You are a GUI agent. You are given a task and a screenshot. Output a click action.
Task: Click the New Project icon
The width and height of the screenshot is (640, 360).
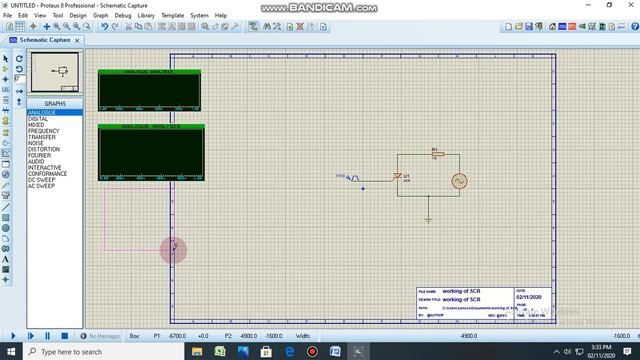(x=508, y=27)
